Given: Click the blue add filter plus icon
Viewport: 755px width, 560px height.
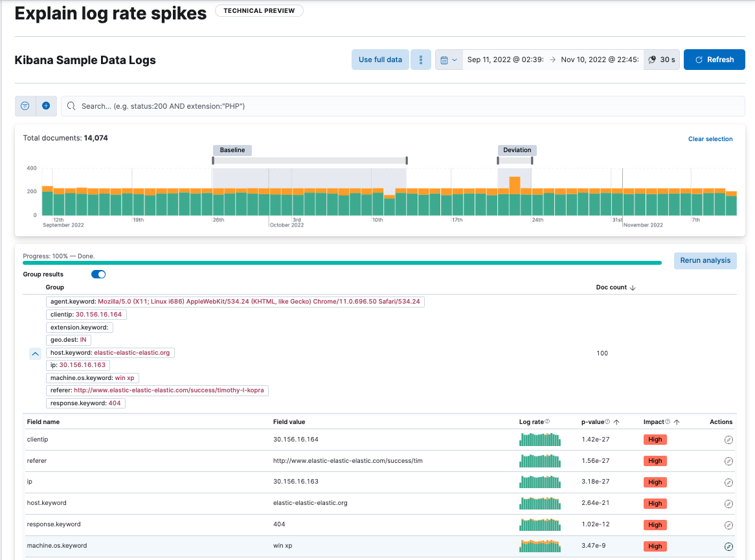Looking at the screenshot, I should 45,106.
